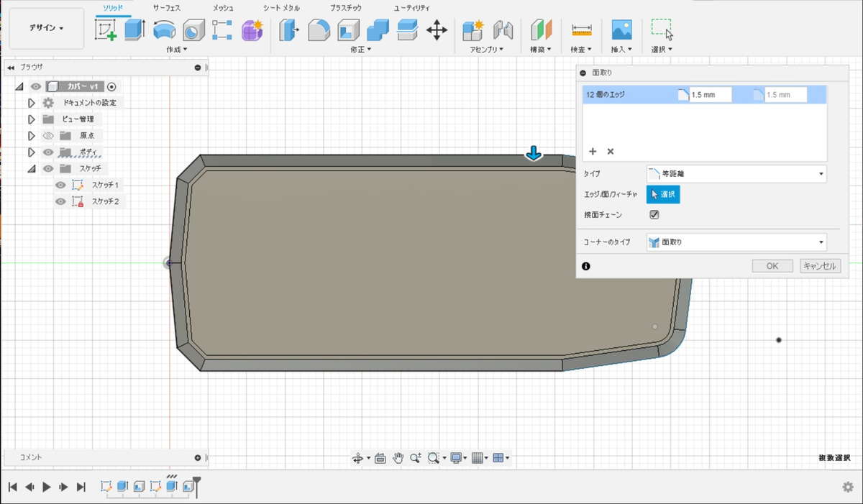Toggle visibility of カバー v1 component
The image size is (863, 504).
coord(35,86)
